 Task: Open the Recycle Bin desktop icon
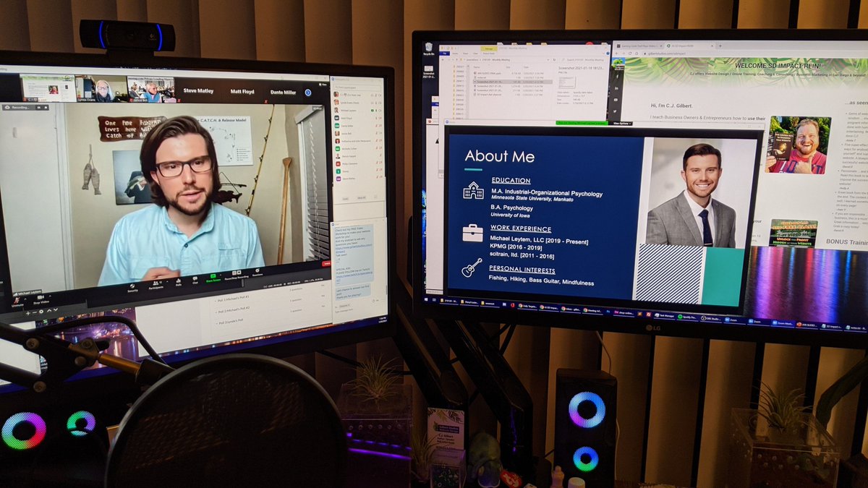(x=430, y=48)
